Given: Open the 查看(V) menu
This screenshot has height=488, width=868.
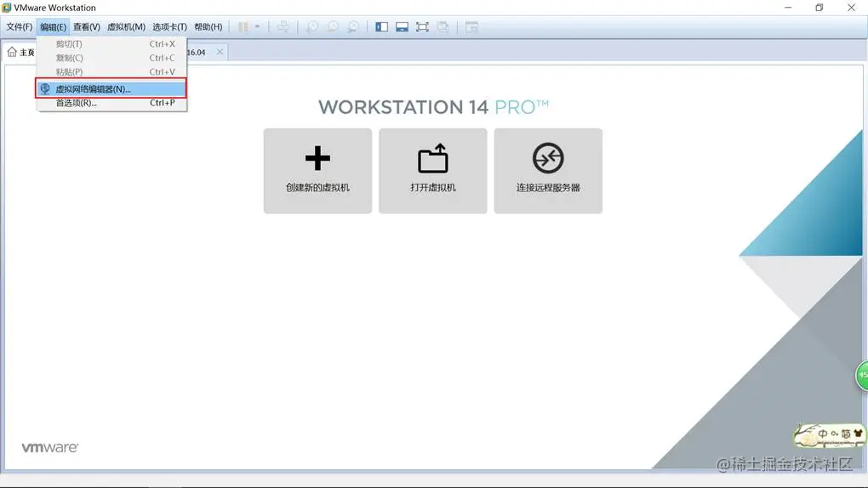Looking at the screenshot, I should click(86, 26).
